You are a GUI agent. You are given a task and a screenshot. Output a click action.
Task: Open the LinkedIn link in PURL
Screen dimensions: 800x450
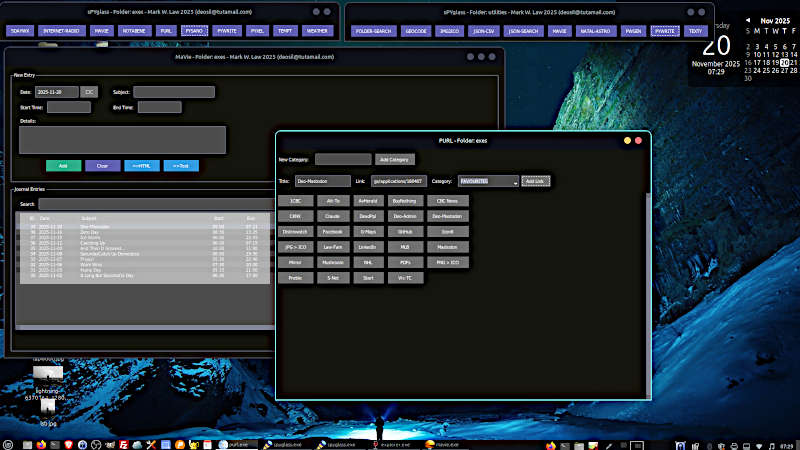point(368,247)
